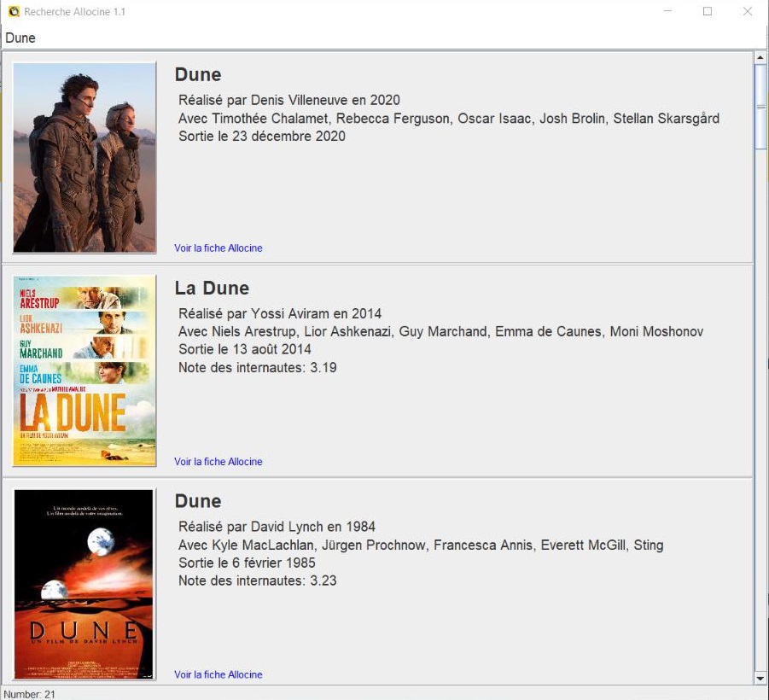
Task: Maximize the Recherche Allocine window
Action: (708, 11)
